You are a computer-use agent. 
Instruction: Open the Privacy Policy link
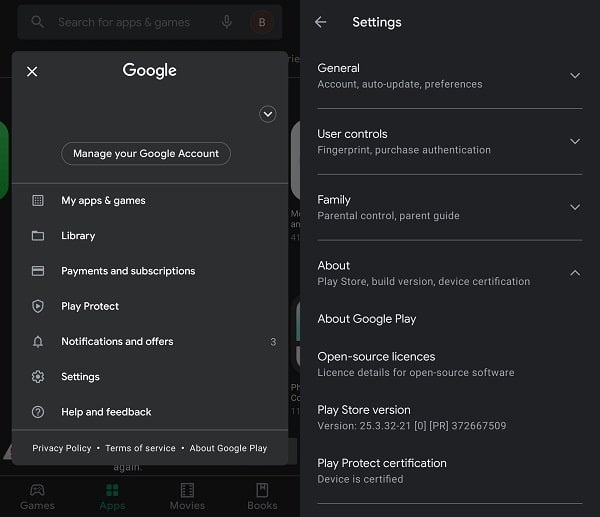[62, 448]
